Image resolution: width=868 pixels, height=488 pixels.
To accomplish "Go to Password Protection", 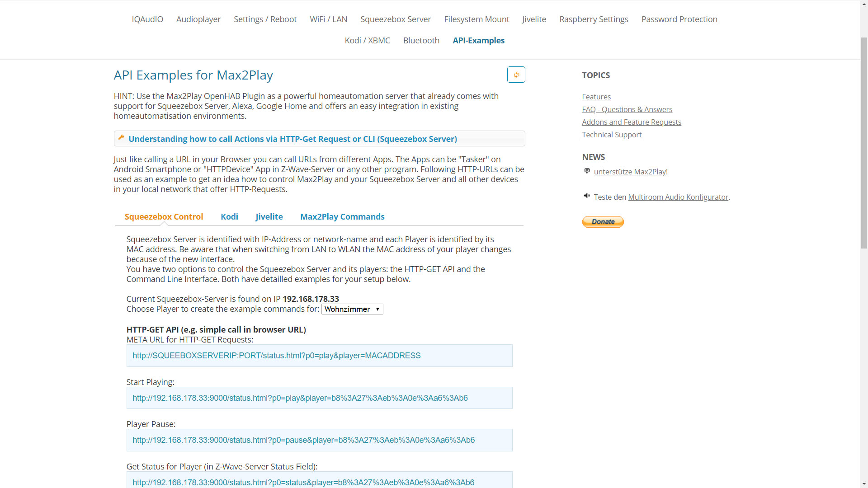I will (x=679, y=19).
